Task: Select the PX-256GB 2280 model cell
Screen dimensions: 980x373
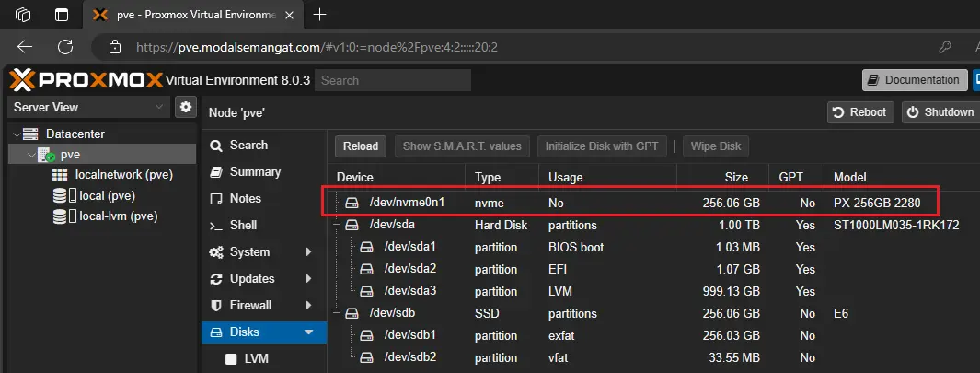Action: point(877,203)
